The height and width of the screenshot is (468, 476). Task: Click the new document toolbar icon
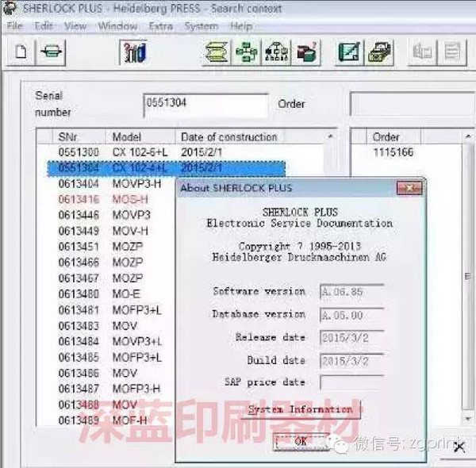pyautogui.click(x=21, y=52)
